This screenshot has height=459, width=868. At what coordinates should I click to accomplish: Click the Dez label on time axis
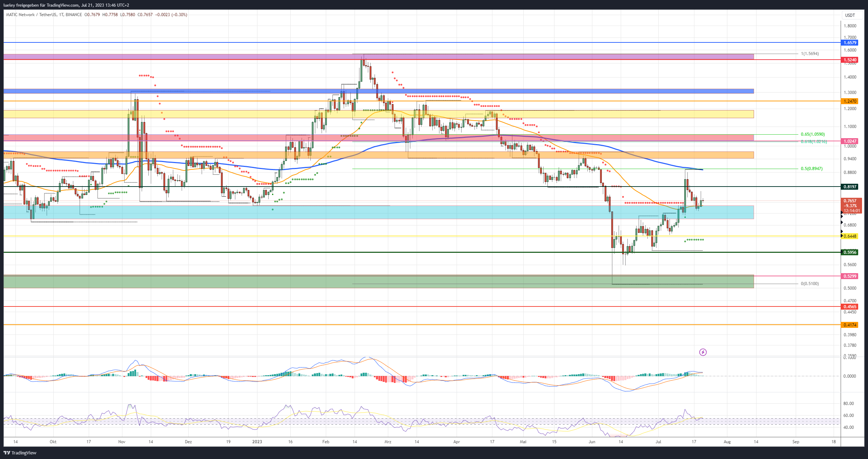pos(188,442)
